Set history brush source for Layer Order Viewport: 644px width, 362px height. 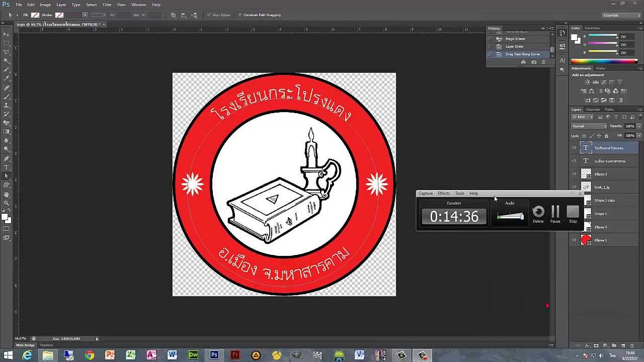(x=490, y=46)
